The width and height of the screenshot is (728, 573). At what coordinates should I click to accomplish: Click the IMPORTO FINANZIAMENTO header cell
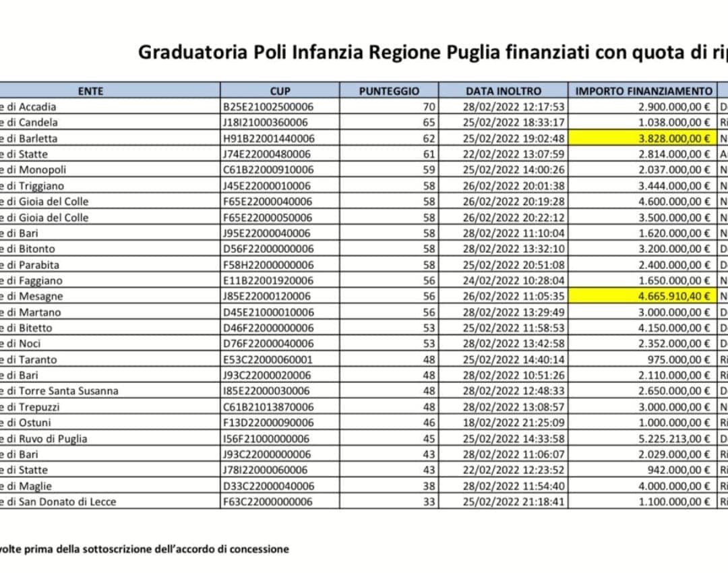point(644,90)
